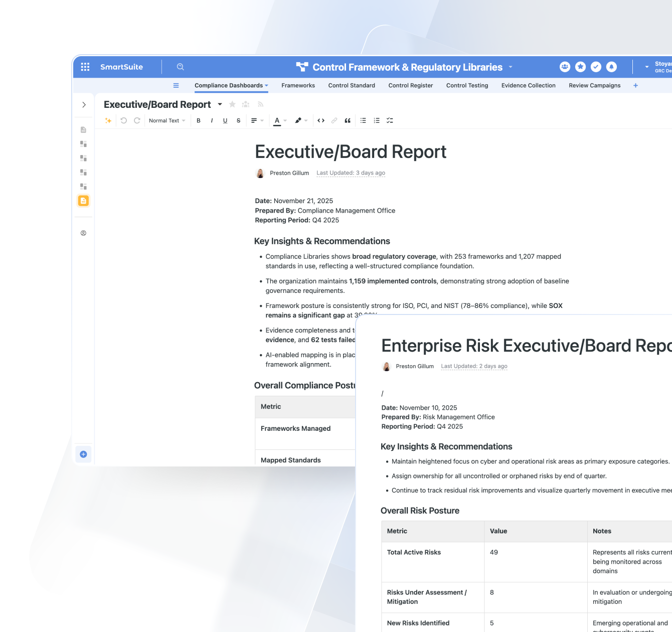
Task: Click the Overall Risk Posture heading
Action: click(x=420, y=511)
